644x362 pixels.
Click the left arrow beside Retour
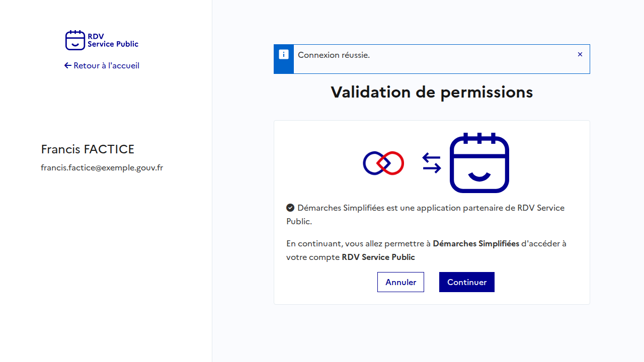(68, 65)
